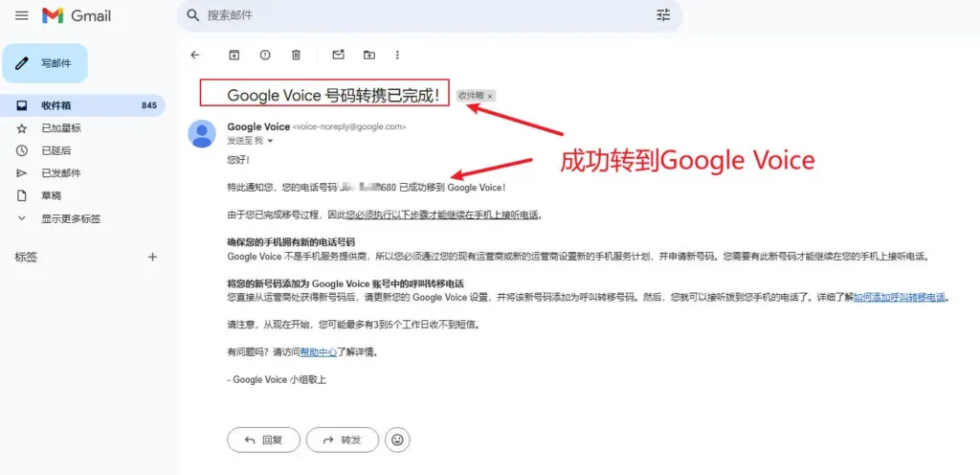980x475 pixels.
Task: Add emoji reaction to email
Action: (397, 440)
